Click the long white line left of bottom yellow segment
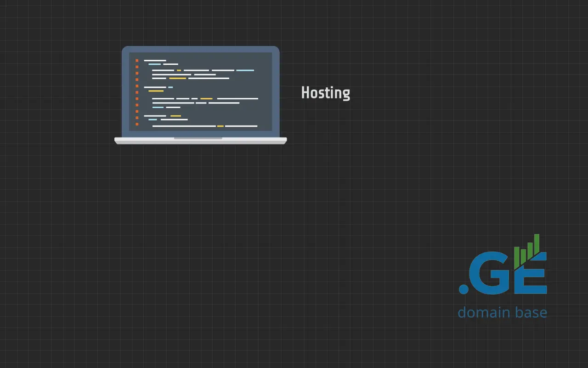Image resolution: width=588 pixels, height=368 pixels. click(x=184, y=126)
